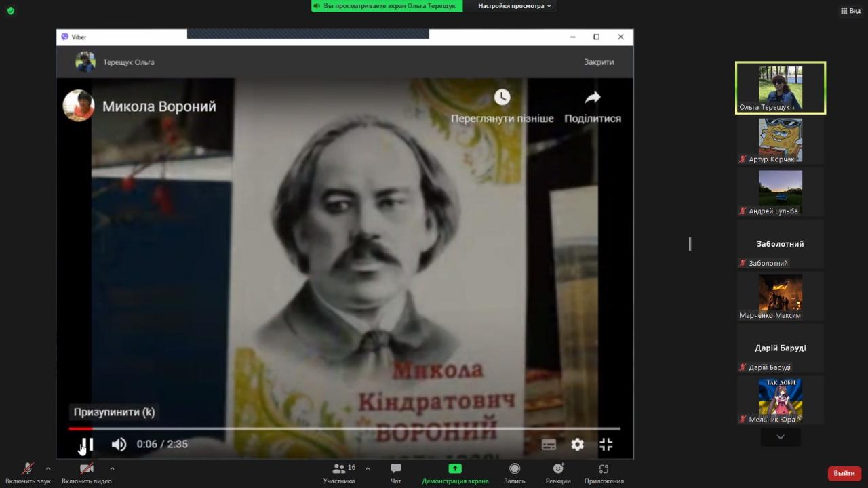Unmute microphone in Zoom toolbar
868x488 pixels.
[28, 469]
